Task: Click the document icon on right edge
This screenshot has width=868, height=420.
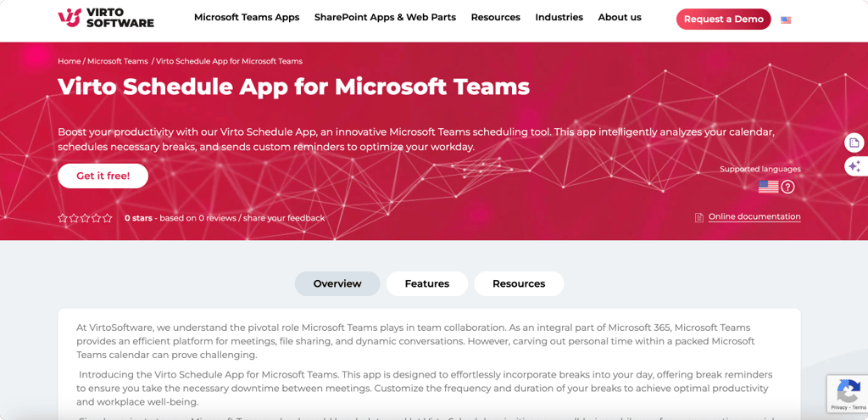Action: [854, 143]
